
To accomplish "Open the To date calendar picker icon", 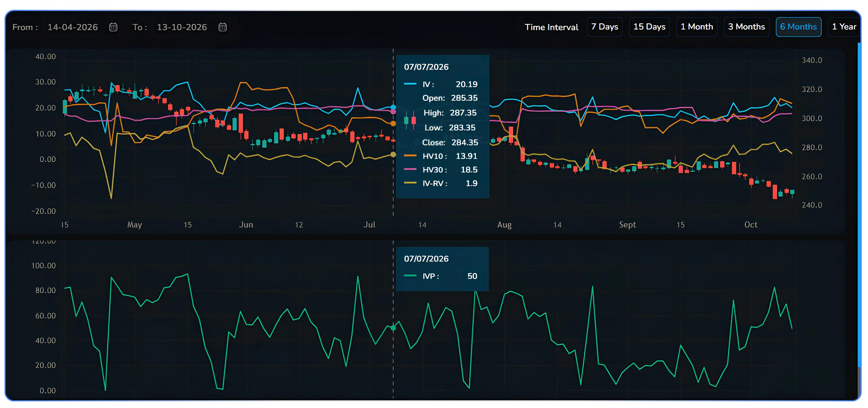I will tap(222, 27).
